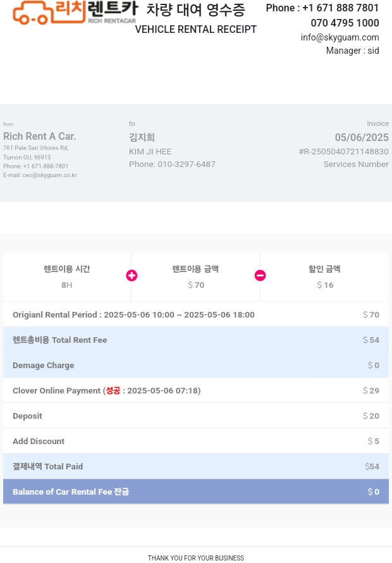Click the pink plus circle icon
392x563 pixels.
tap(132, 275)
